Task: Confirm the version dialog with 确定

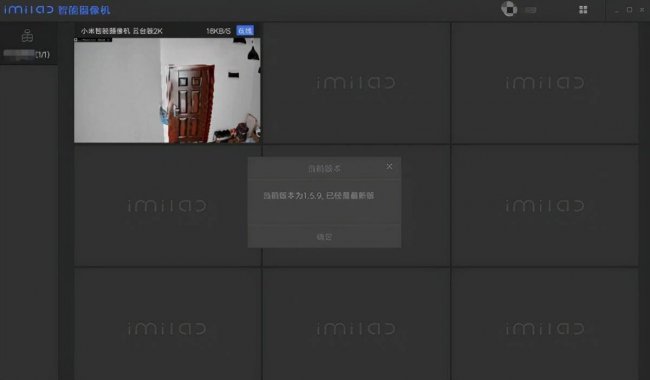Action: 324,237
